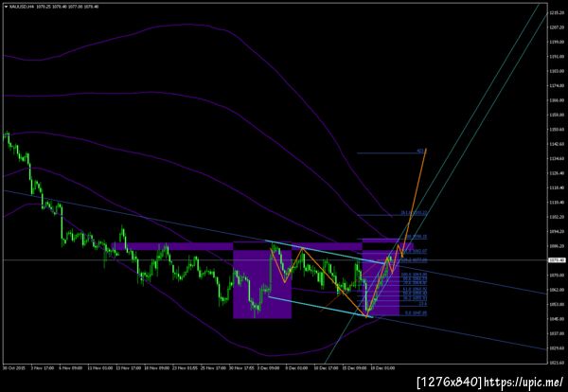Click the 1045.00 price axis label
This screenshot has width=568, height=392.
[556, 319]
